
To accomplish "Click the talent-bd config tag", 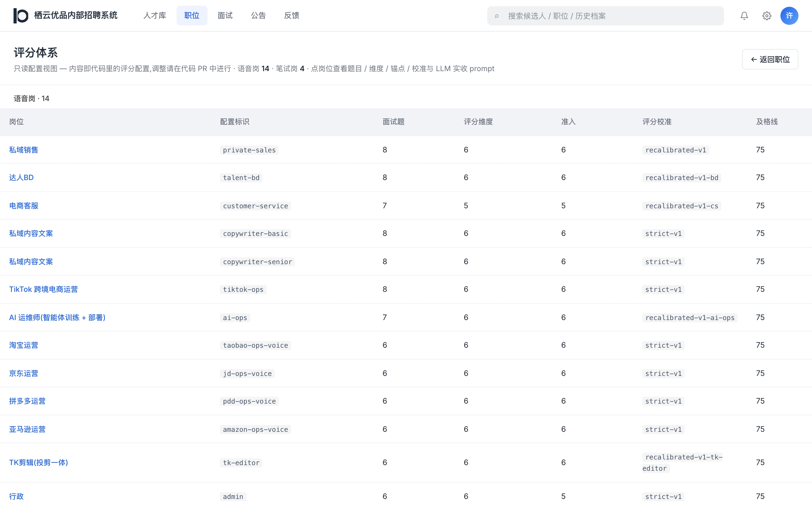I will coord(241,178).
